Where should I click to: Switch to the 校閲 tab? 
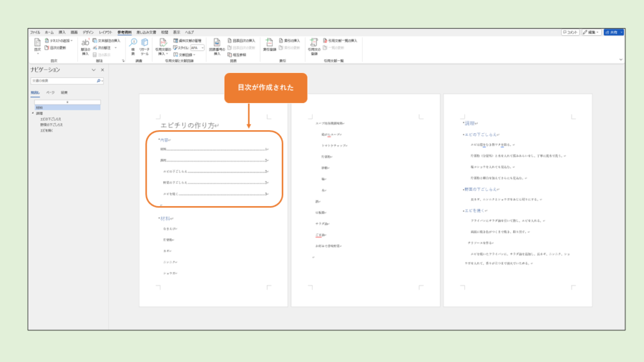point(165,32)
